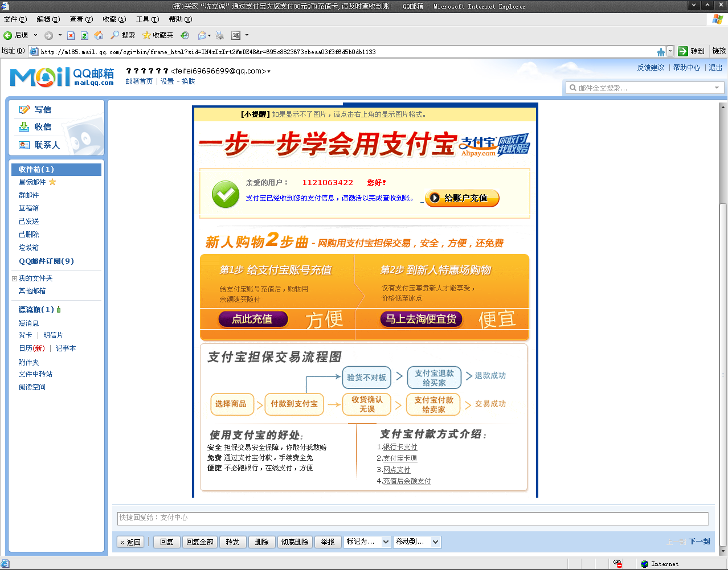Click the QQ Mail logo
The width and height of the screenshot is (728, 570).
tap(62, 77)
